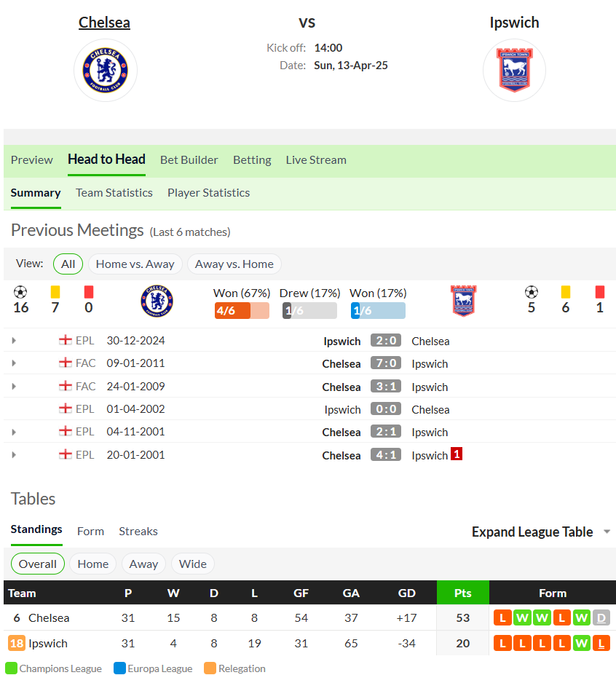Image resolution: width=616 pixels, height=675 pixels.
Task: Click Chelsea's yellow card icon above 7
Action: pyautogui.click(x=55, y=292)
